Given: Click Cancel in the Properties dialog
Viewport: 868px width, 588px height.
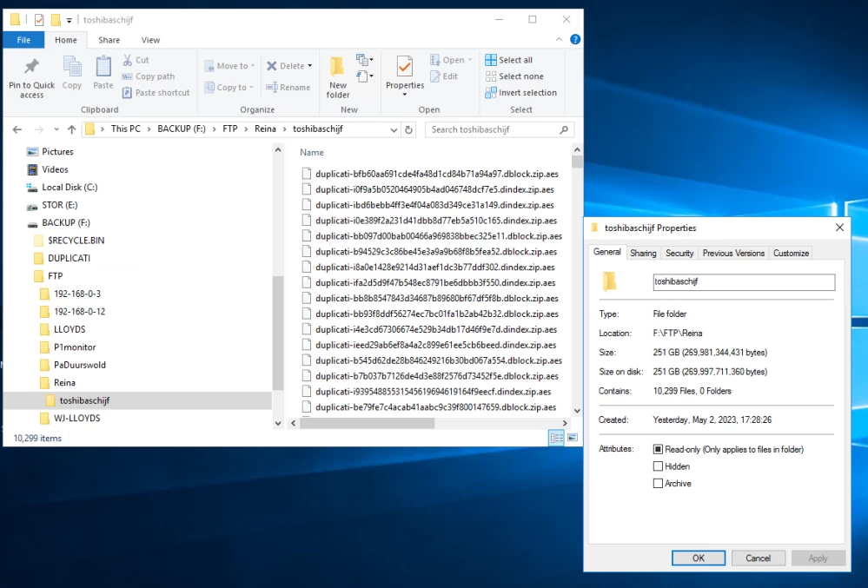Looking at the screenshot, I should tap(758, 558).
